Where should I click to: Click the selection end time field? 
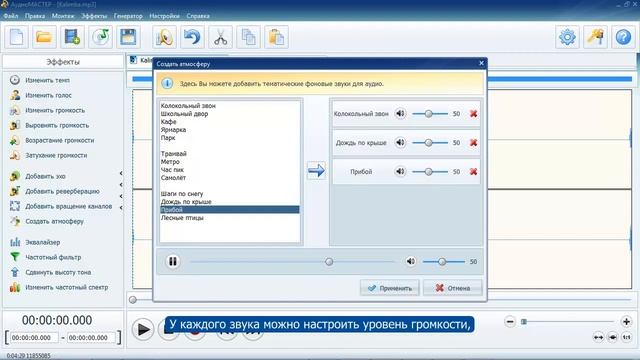91,338
